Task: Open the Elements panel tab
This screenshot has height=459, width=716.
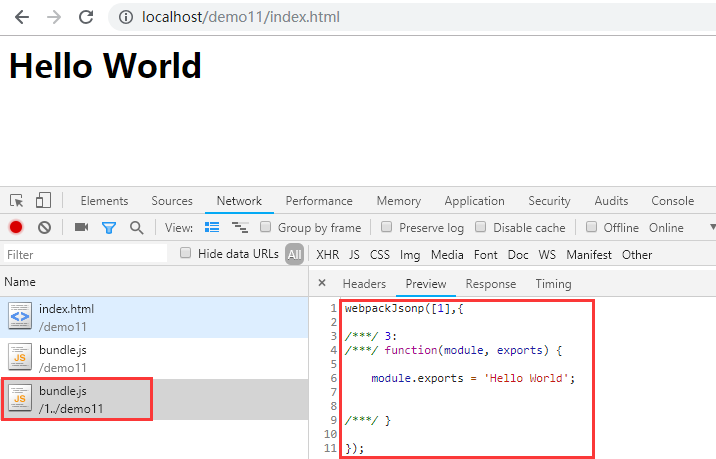Action: [x=104, y=201]
